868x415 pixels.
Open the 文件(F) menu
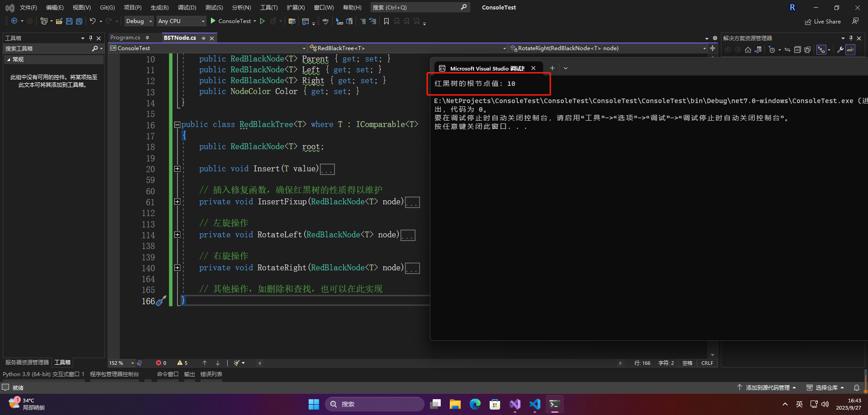29,8
